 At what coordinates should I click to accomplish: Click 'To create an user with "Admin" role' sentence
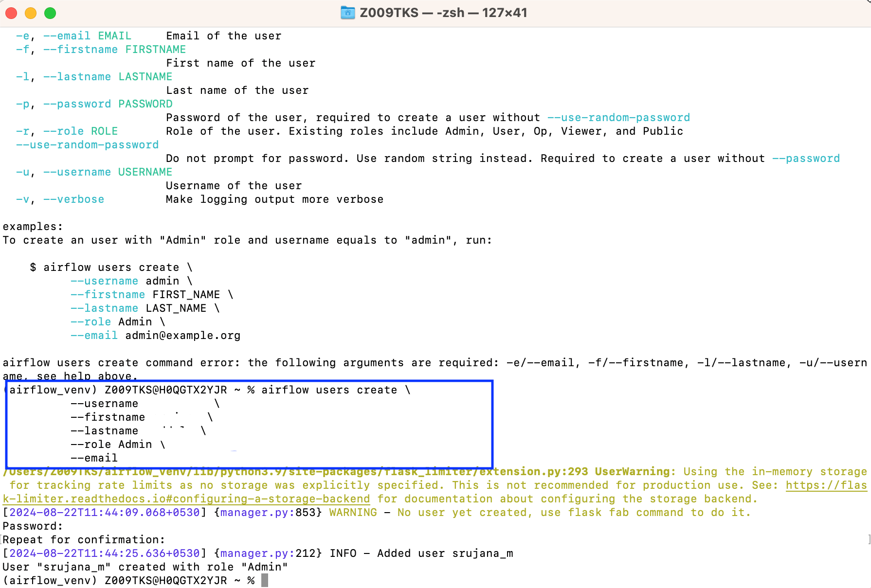[247, 240]
